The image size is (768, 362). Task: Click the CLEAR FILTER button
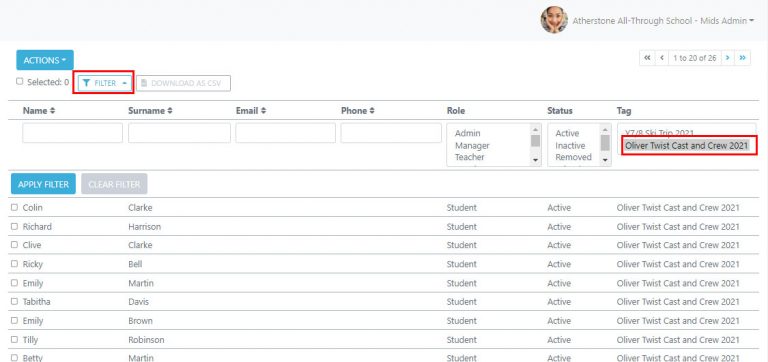pyautogui.click(x=114, y=184)
